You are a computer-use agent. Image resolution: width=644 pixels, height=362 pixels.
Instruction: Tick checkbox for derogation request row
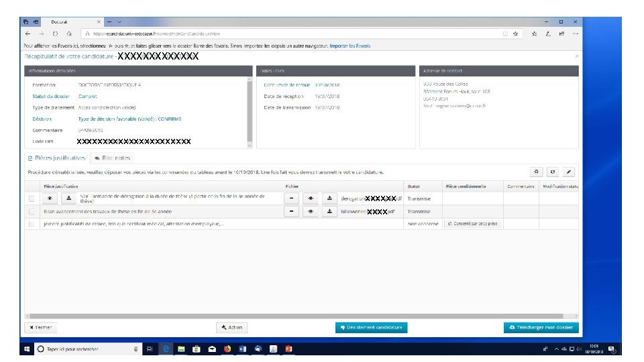coord(32,198)
